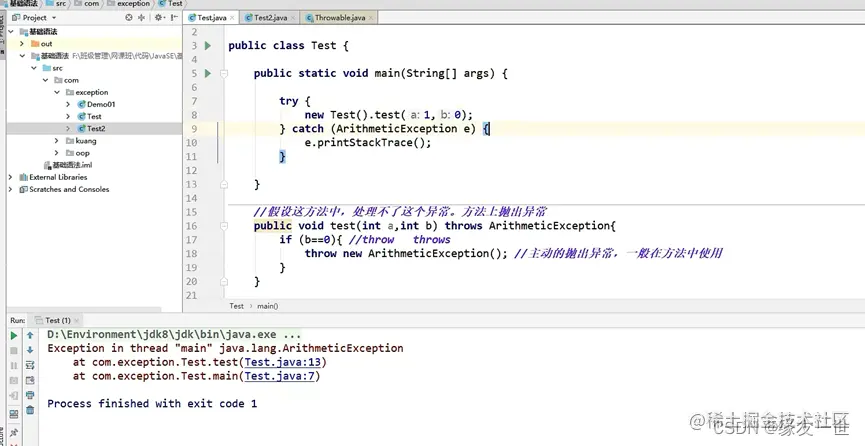Click src in the navigation breadcrumb
Viewport: 865px width, 446px height.
(56, 3)
